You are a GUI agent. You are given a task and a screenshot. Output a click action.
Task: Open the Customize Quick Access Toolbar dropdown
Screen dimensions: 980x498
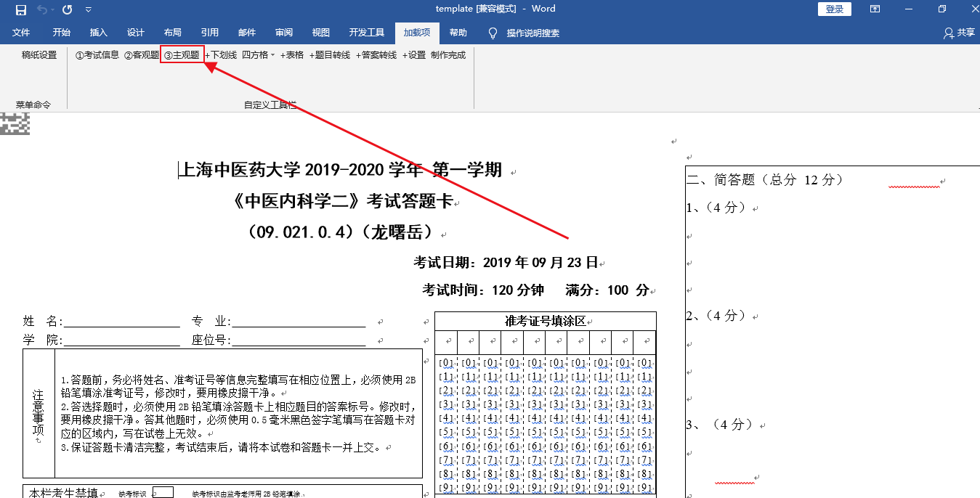89,9
